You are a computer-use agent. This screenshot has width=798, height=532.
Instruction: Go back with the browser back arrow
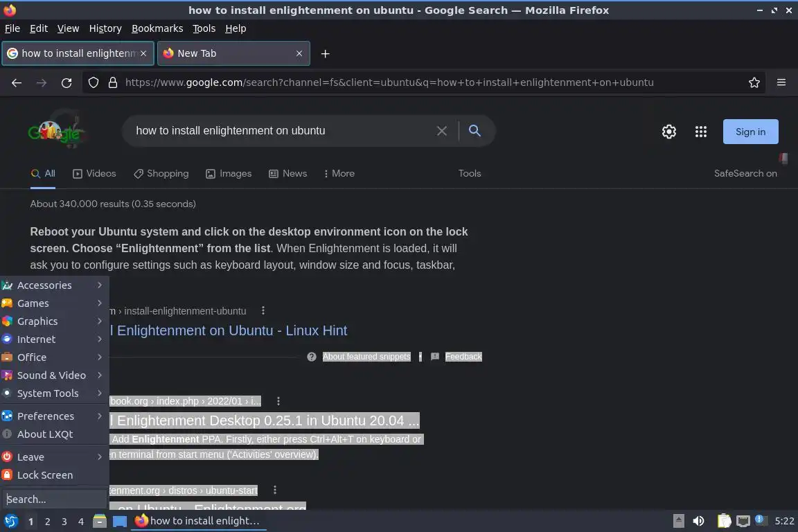click(17, 82)
